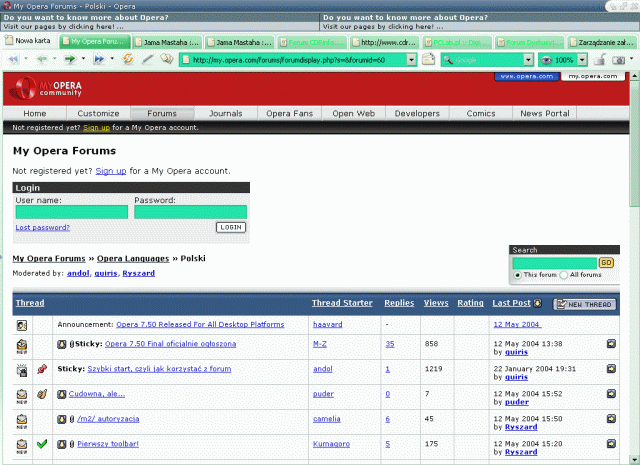Open the address bar dropdown arrow
640x465 pixels.
click(x=411, y=60)
